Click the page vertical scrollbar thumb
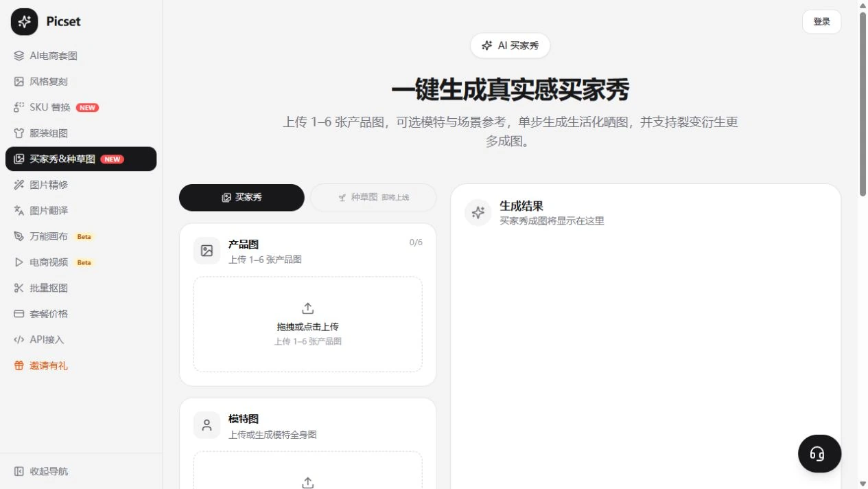The height and width of the screenshot is (489, 868). 863,103
